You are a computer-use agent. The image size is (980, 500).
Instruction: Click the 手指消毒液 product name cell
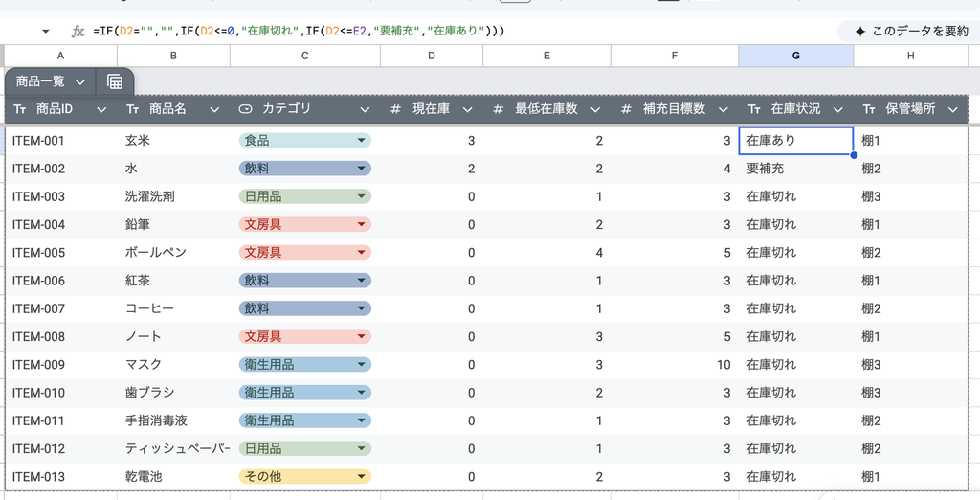pyautogui.click(x=173, y=420)
